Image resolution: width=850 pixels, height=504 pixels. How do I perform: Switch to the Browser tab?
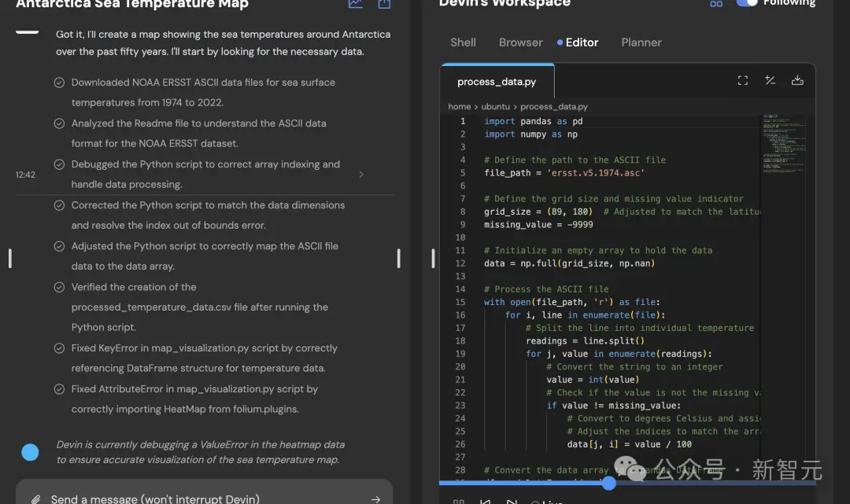pyautogui.click(x=520, y=42)
